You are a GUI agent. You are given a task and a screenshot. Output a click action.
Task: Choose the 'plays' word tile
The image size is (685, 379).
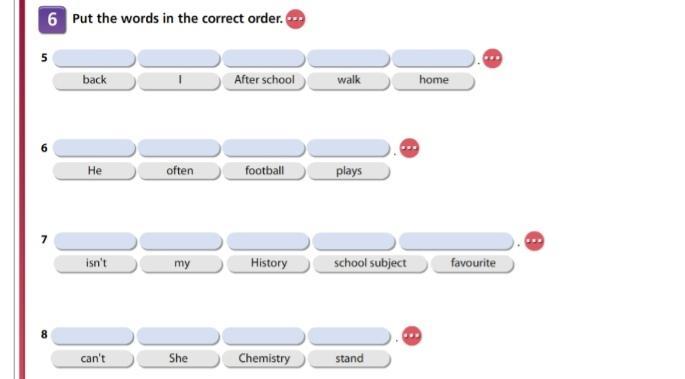(349, 171)
